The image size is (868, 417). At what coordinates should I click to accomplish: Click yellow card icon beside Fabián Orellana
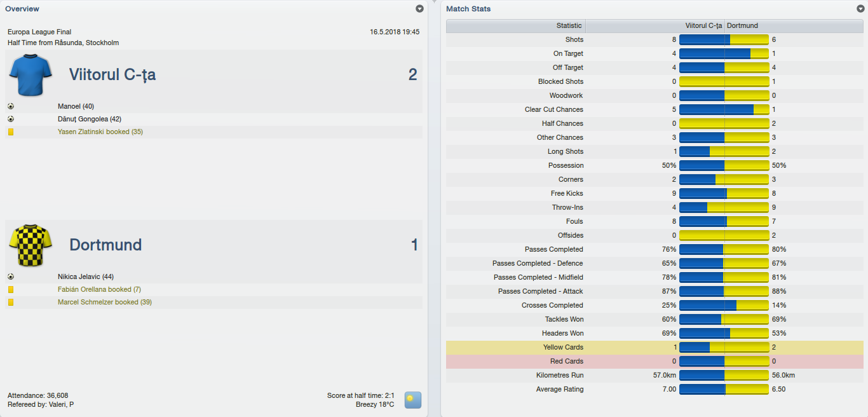(11, 289)
